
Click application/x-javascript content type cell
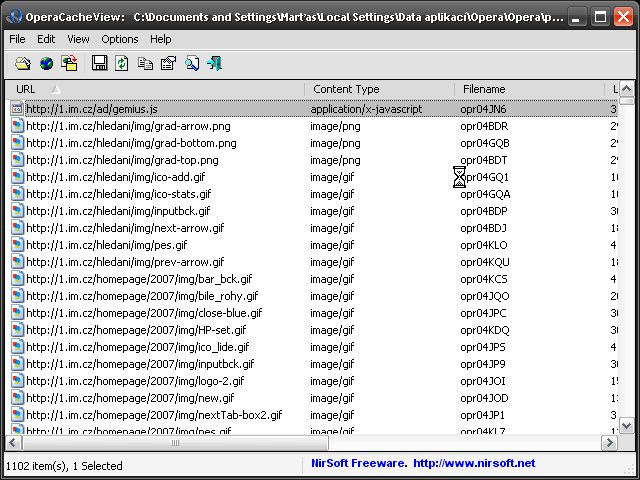(x=366, y=109)
